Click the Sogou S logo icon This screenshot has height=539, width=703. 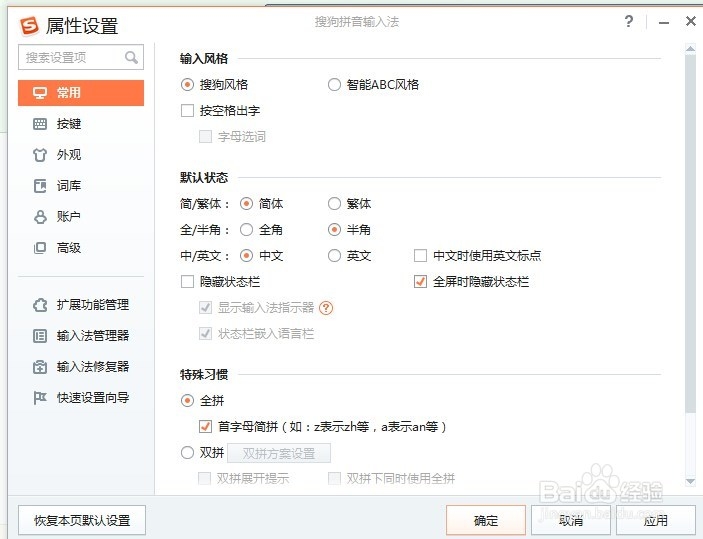[x=30, y=26]
